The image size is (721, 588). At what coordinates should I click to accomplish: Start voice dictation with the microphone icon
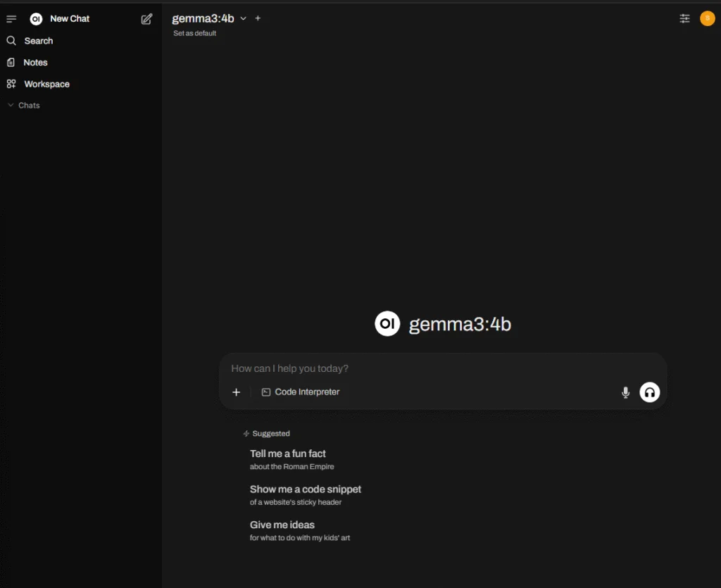(x=625, y=393)
